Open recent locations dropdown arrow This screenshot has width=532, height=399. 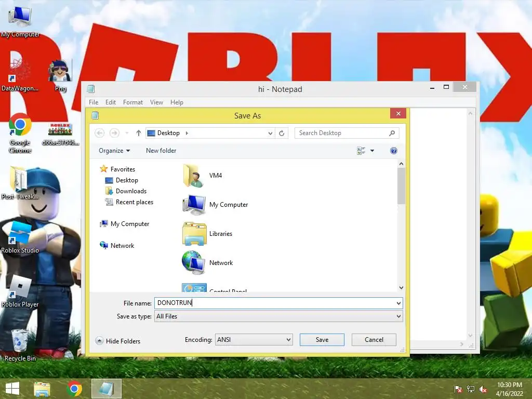(127, 133)
